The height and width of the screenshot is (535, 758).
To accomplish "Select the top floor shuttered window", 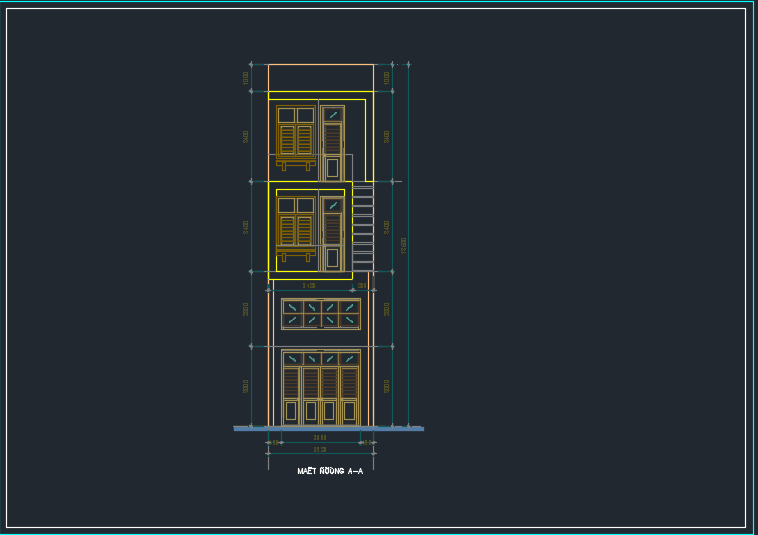I will coord(296,135).
